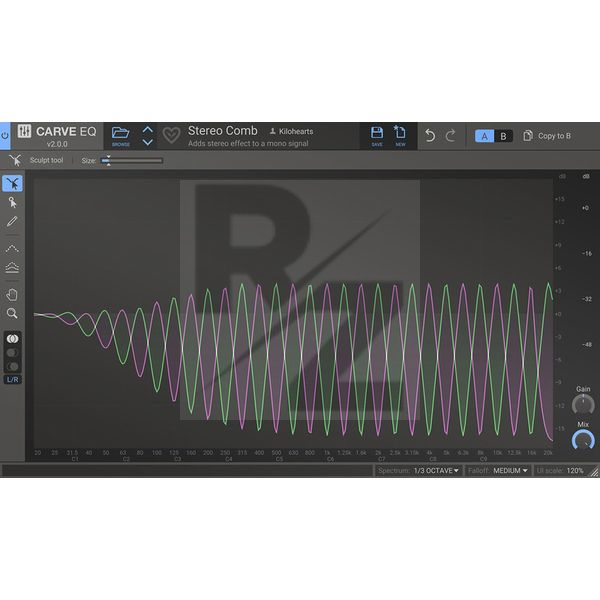This screenshot has height=600, width=600.
Task: Save the current preset
Action: 377,136
